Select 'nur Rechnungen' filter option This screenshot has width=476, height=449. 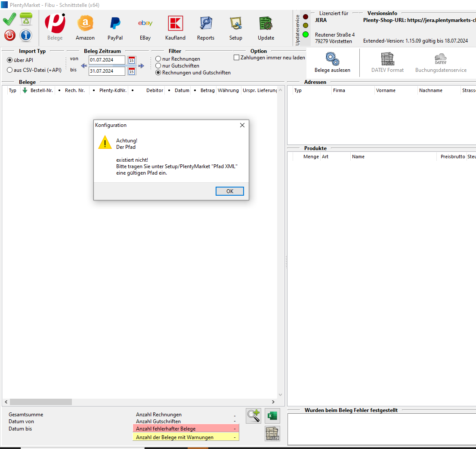pos(158,59)
